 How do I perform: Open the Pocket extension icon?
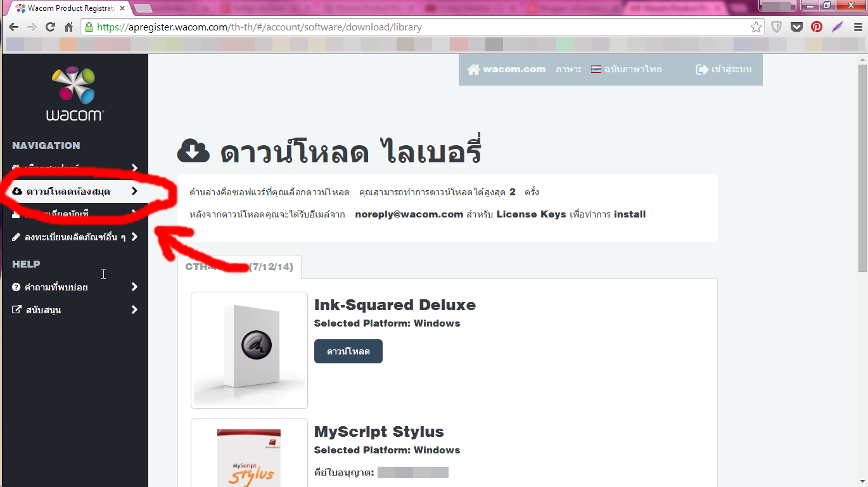tap(796, 27)
